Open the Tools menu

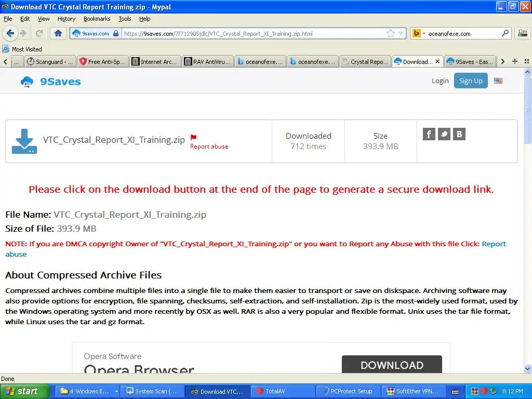pos(125,19)
